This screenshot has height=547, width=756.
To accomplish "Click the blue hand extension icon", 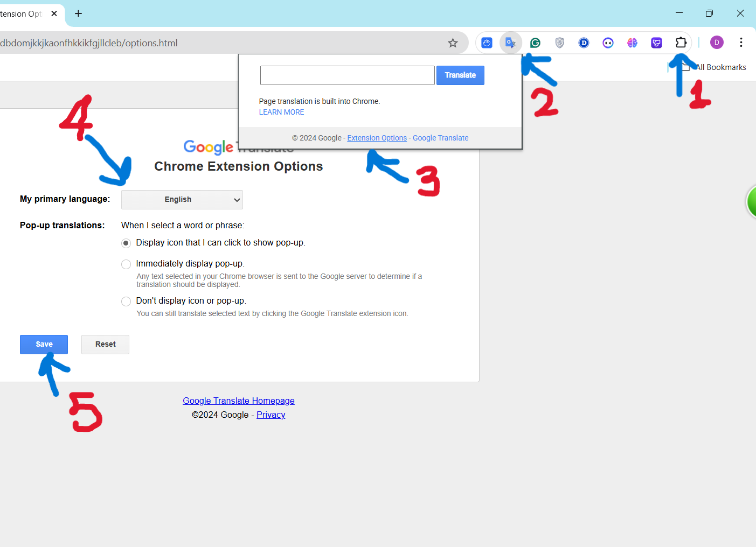I will coord(487,43).
